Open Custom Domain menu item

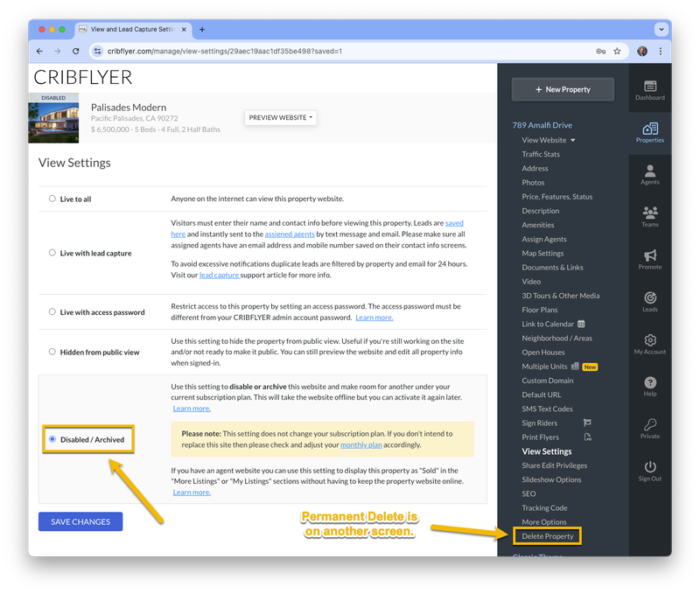pos(548,381)
